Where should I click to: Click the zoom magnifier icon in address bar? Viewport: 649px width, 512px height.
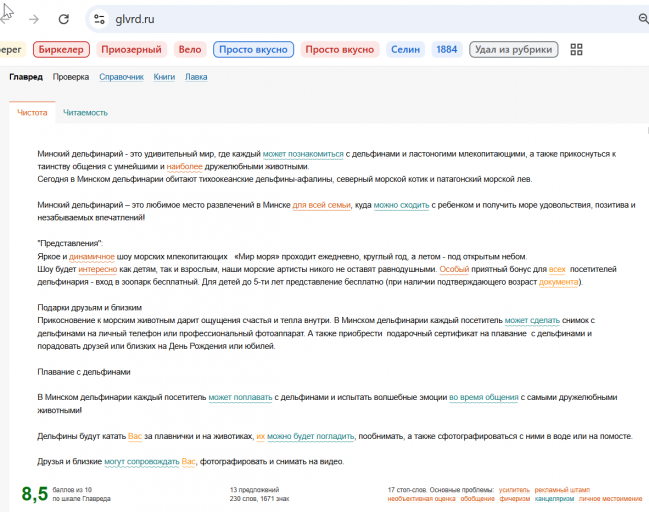(644, 19)
